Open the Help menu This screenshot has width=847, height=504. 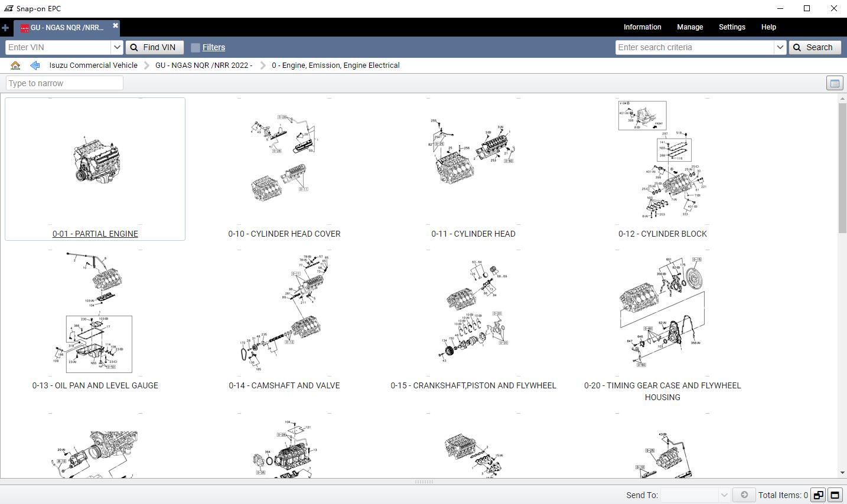pos(768,27)
